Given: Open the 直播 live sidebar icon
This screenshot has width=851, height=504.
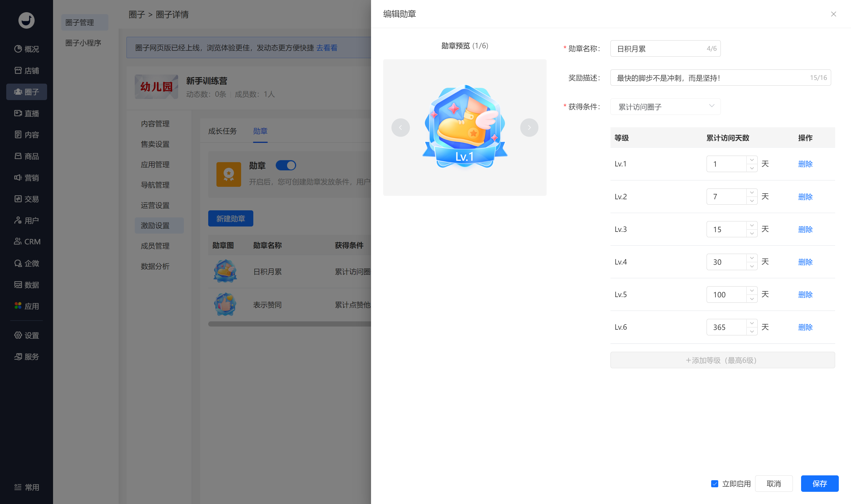Looking at the screenshot, I should [x=18, y=113].
